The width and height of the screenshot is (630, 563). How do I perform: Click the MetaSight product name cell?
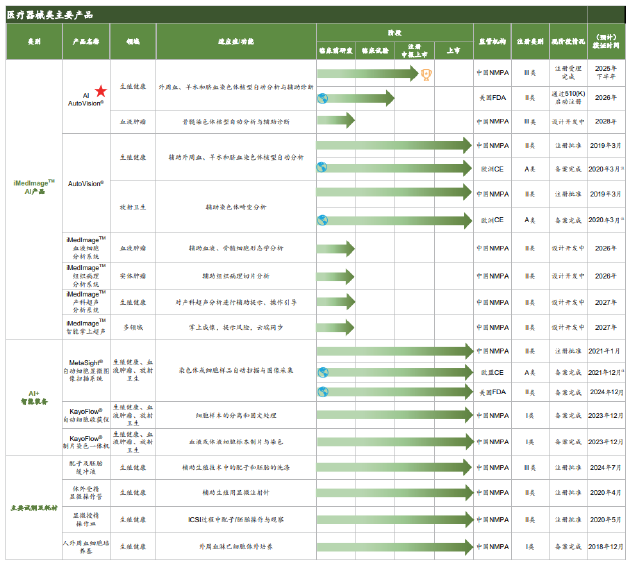(x=86, y=371)
